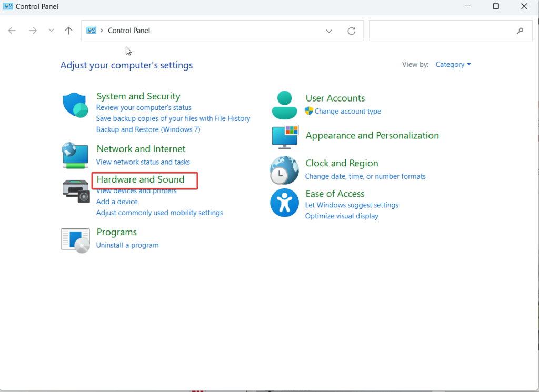This screenshot has width=539, height=392.
Task: Click the Hardware and Sound printer icon
Action: click(76, 190)
